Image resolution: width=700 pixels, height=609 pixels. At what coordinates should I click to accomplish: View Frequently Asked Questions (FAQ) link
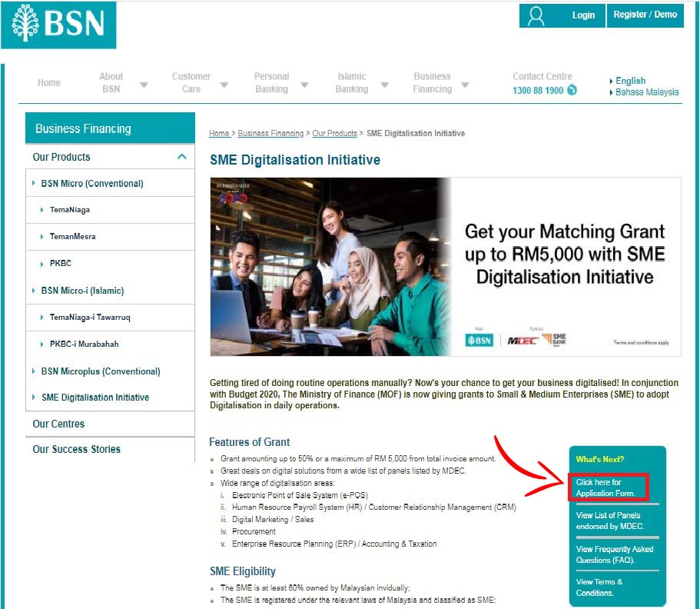pos(614,554)
